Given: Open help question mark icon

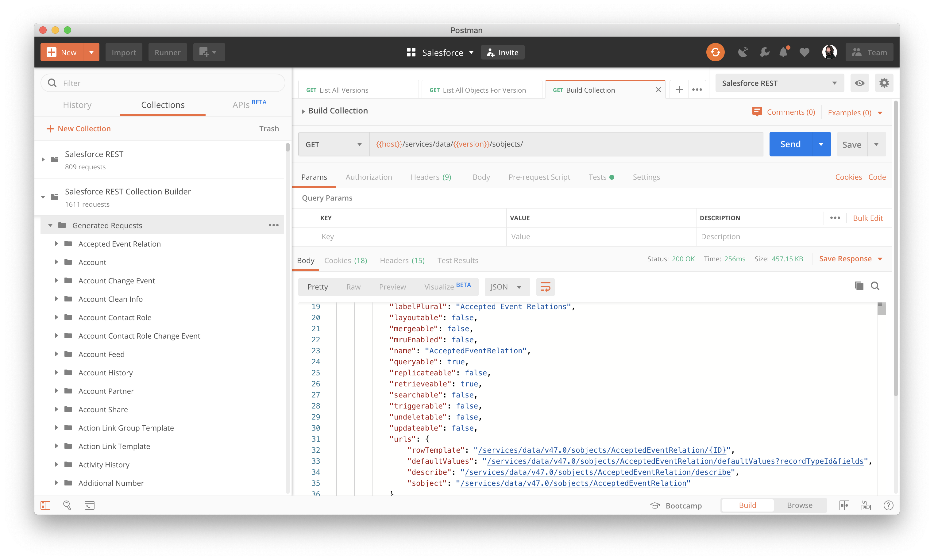Looking at the screenshot, I should [x=888, y=505].
